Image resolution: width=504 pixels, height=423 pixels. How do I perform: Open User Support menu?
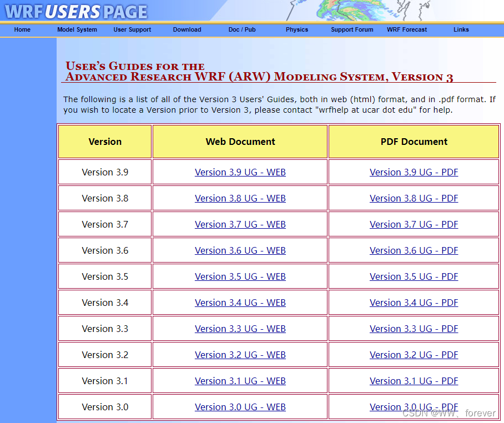point(132,29)
